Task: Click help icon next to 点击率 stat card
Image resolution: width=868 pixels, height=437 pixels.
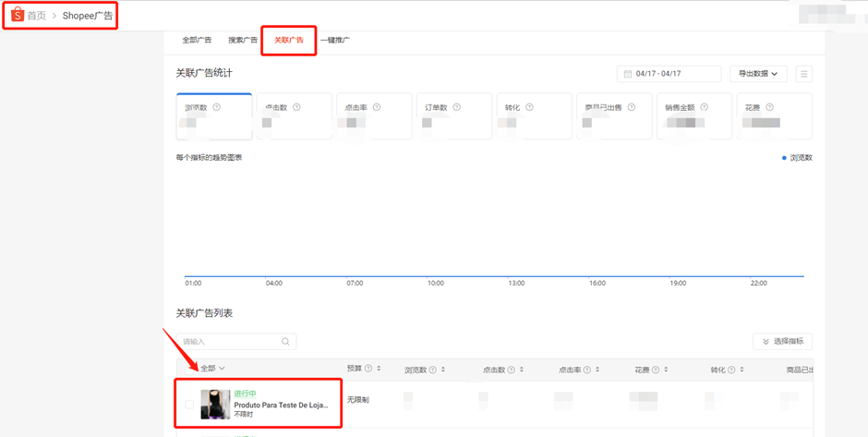Action: click(377, 107)
